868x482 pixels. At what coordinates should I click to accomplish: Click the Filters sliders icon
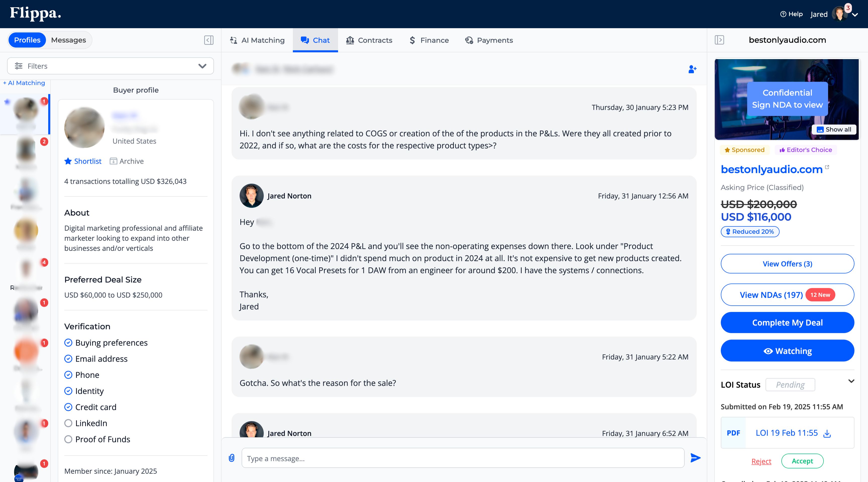click(x=19, y=66)
